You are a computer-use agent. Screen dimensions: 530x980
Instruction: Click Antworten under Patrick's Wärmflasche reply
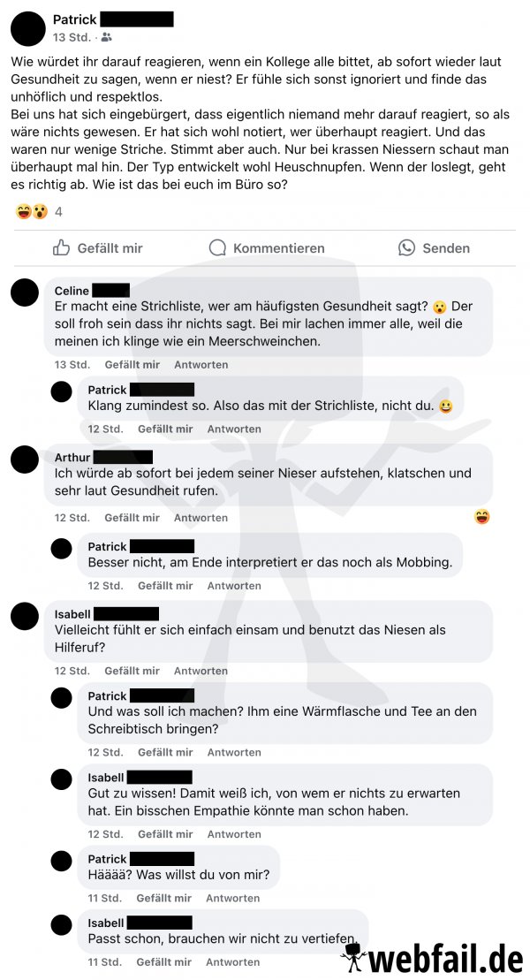234,752
